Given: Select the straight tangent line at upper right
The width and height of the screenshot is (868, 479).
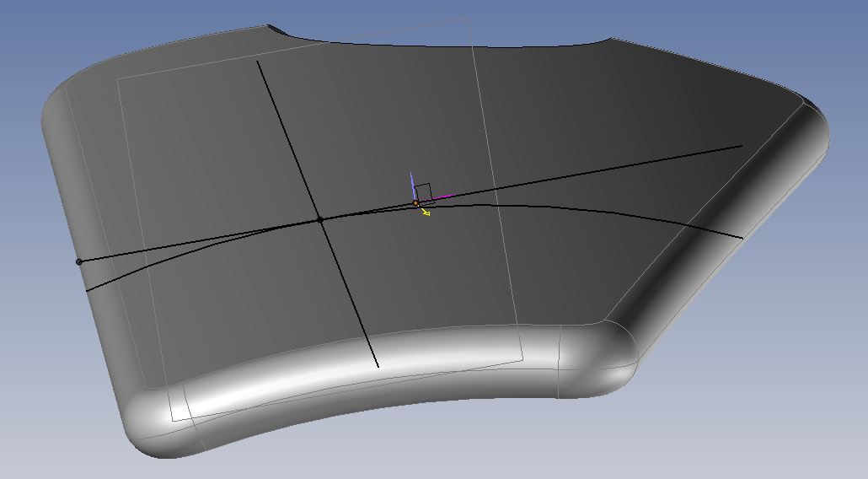Looking at the screenshot, I should pos(664,159).
